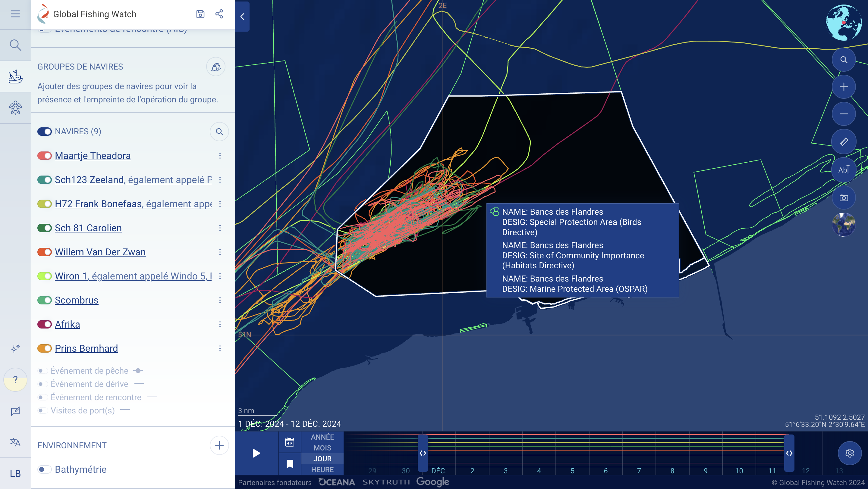Hide Sch 81 Carolien track
This screenshot has width=868, height=489.
[45, 228]
